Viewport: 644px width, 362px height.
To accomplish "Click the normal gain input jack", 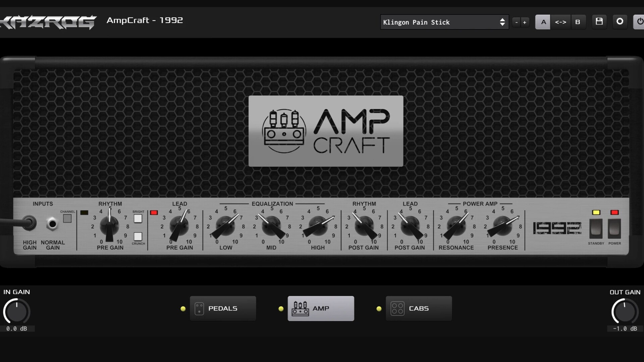I will tap(52, 224).
